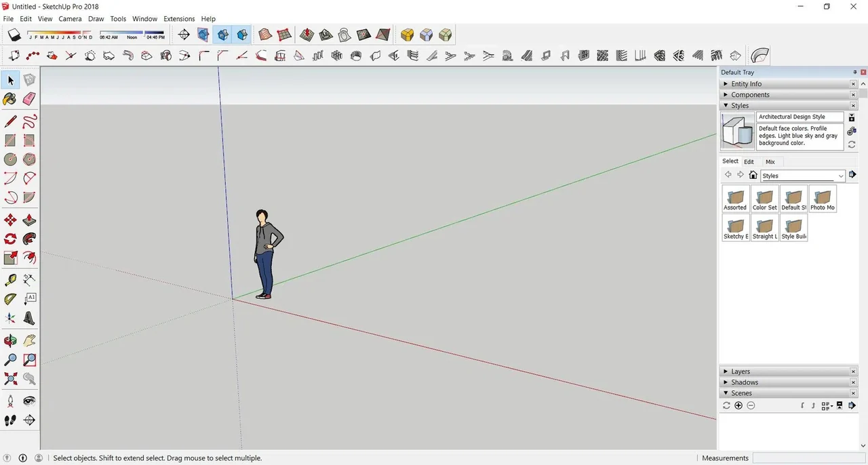This screenshot has height=465, width=868.
Task: Open the File menu
Action: (x=8, y=19)
